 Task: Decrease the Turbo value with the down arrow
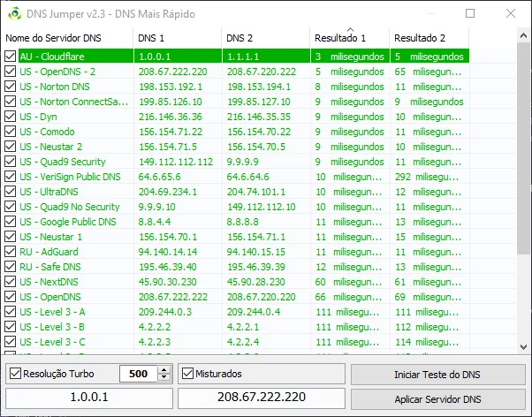(164, 377)
